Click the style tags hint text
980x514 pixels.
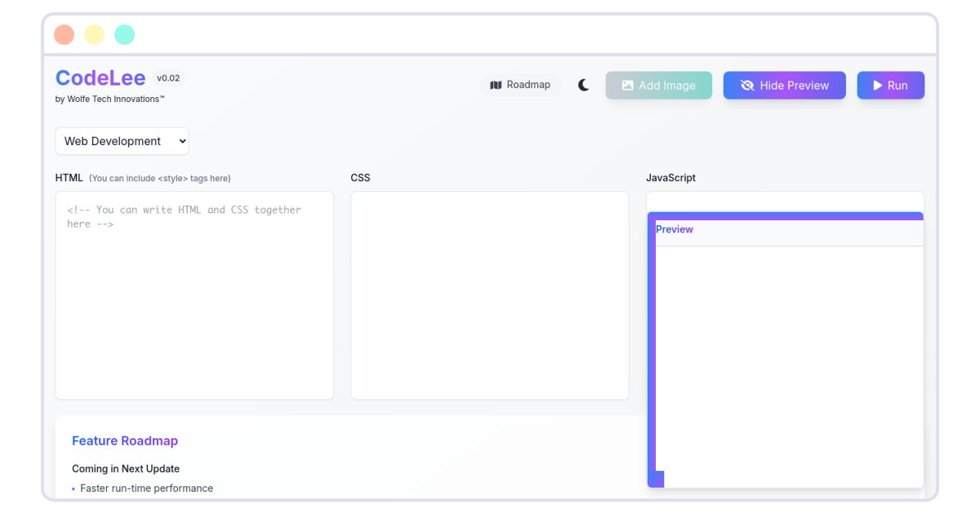pos(159,178)
